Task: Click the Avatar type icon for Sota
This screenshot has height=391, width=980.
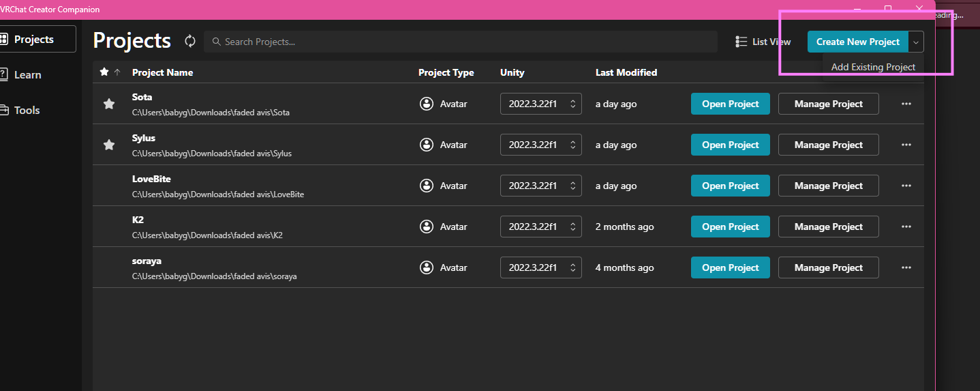Action: tap(427, 104)
